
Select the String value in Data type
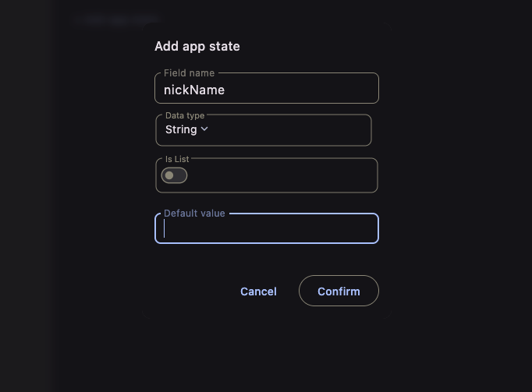point(181,129)
